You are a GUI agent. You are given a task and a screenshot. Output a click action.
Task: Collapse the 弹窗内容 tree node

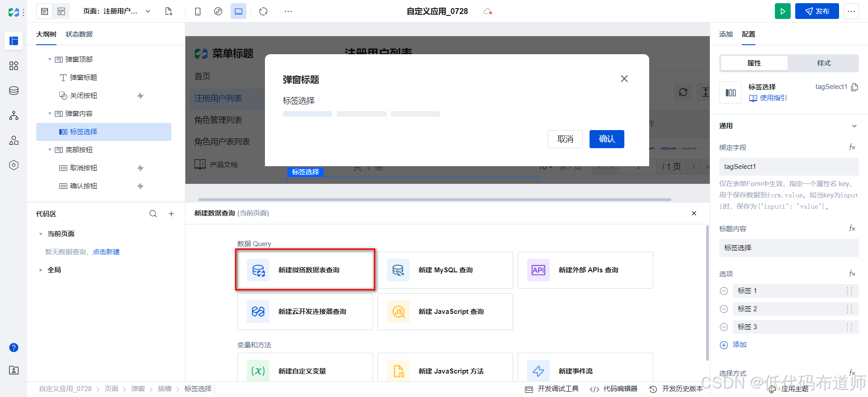pyautogui.click(x=50, y=113)
